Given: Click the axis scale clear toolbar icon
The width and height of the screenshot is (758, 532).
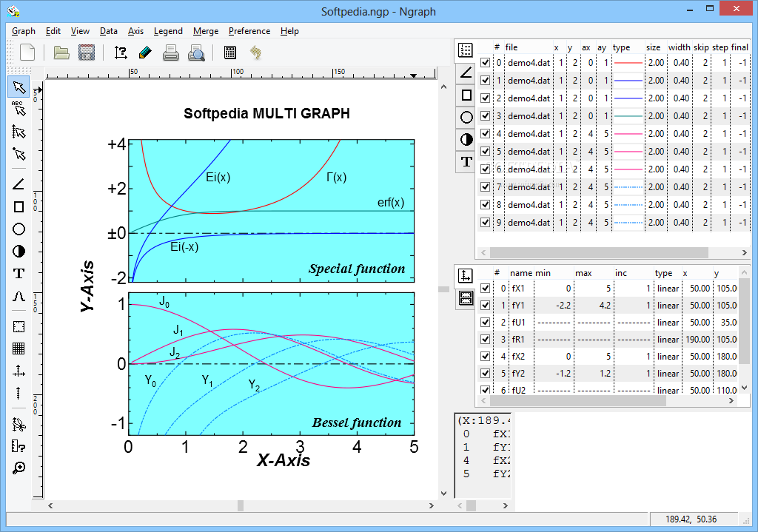Looking at the screenshot, I should pos(121,53).
